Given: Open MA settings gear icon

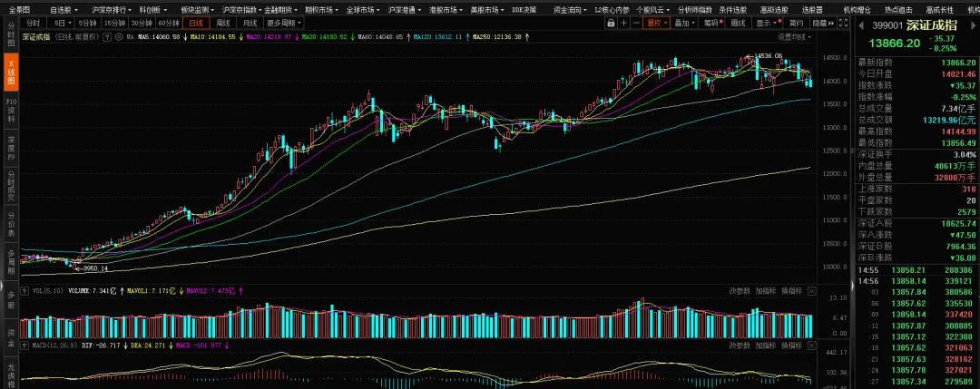Looking at the screenshot, I should 120,37.
